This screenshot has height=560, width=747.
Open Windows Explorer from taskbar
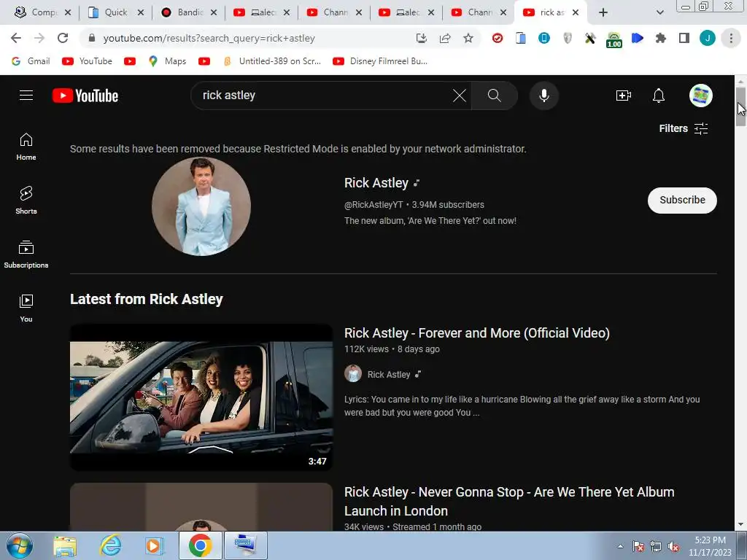[x=65, y=545]
